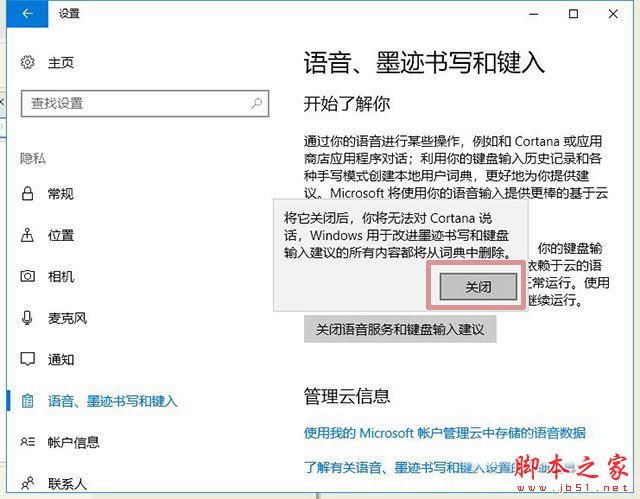This screenshot has height=499, width=640.
Task: Click the 管理云信息 heading
Action: point(347,396)
